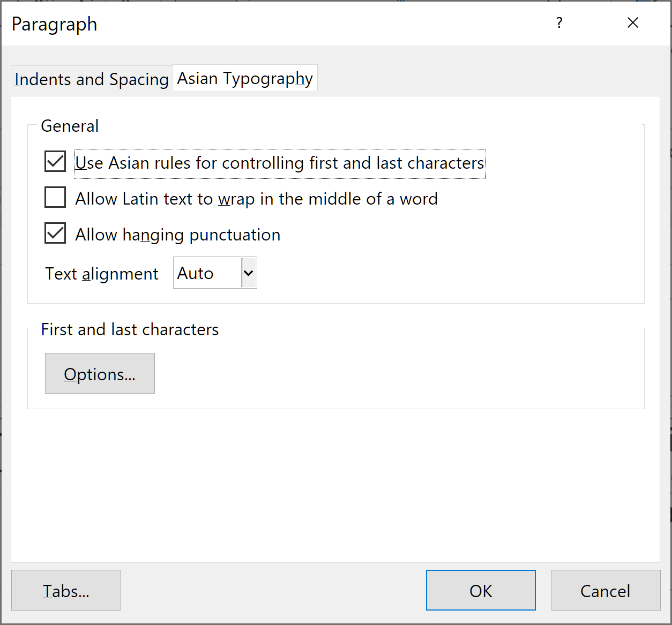This screenshot has width=672, height=625.
Task: Close the Paragraph dialog
Action: pyautogui.click(x=633, y=23)
